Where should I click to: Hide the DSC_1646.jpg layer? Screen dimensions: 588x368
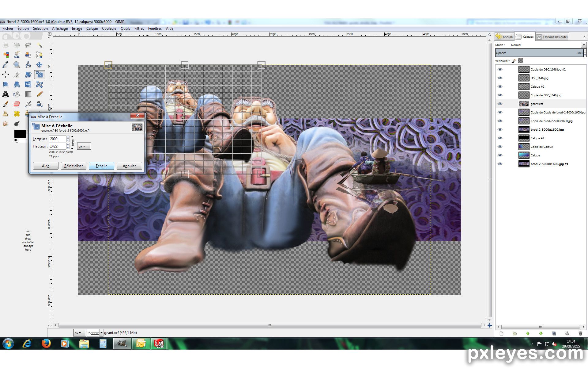500,78
